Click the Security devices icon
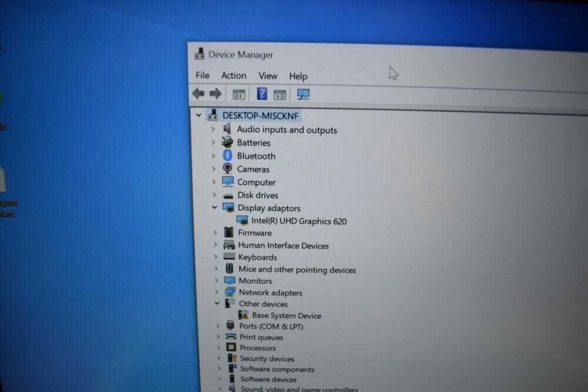This screenshot has height=392, width=588. [232, 359]
